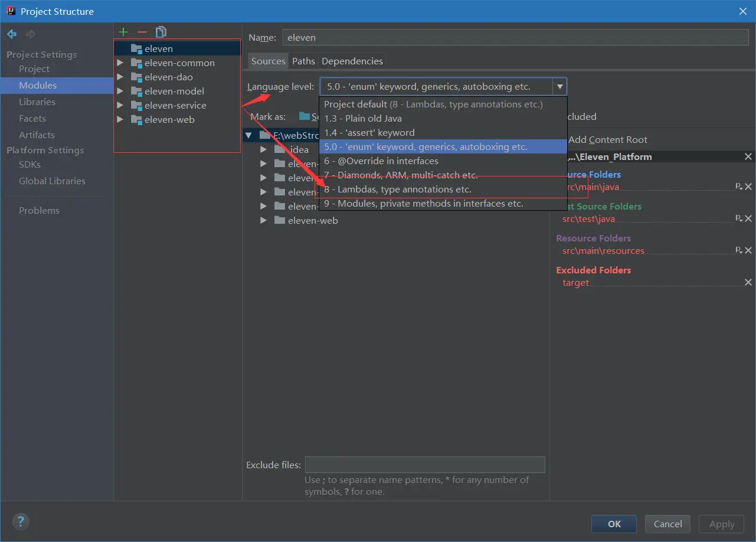
Task: Expand eleven-web node in module list
Action: (x=120, y=119)
